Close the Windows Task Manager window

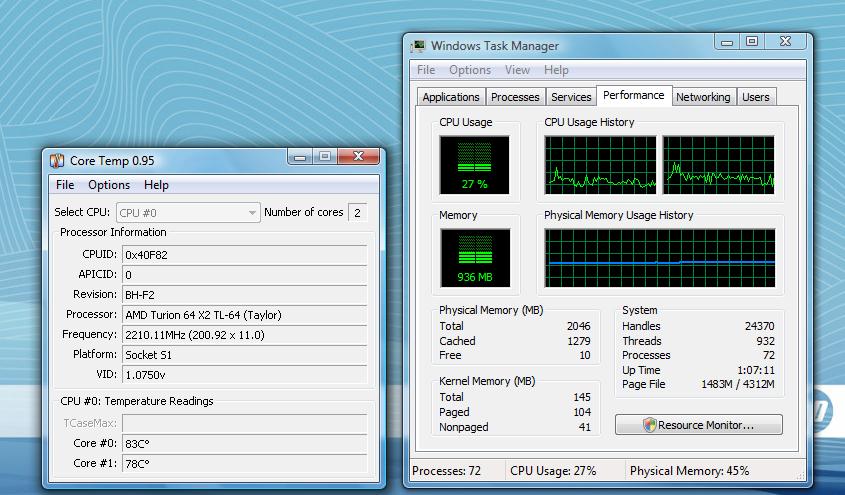coord(786,41)
